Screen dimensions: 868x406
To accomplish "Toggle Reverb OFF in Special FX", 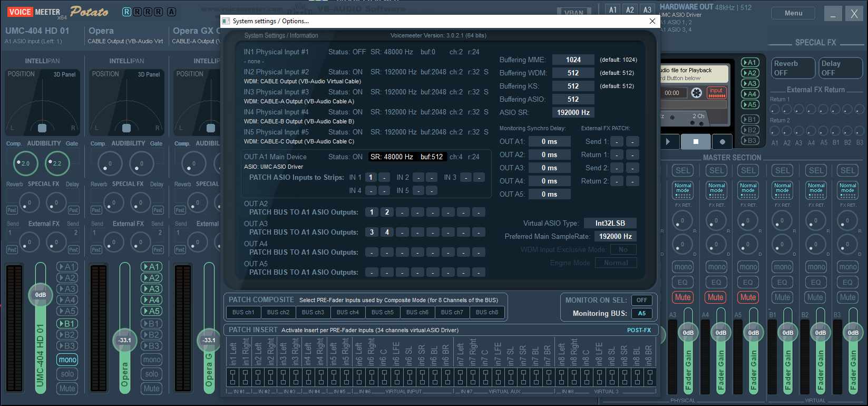I will click(792, 68).
